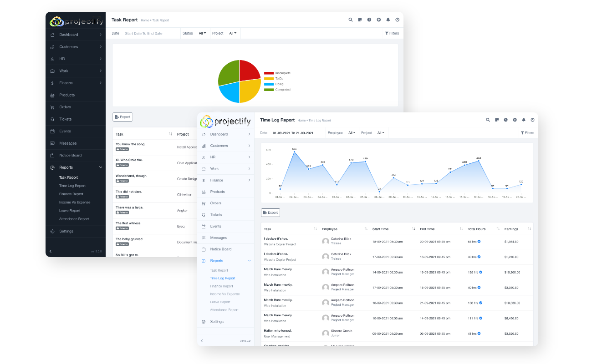Click the notifications bell icon
Screen dimensions: 592x364
[524, 120]
